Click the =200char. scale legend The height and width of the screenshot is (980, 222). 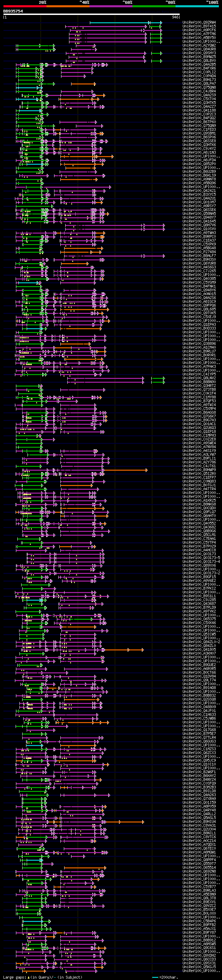click(x=165, y=977)
